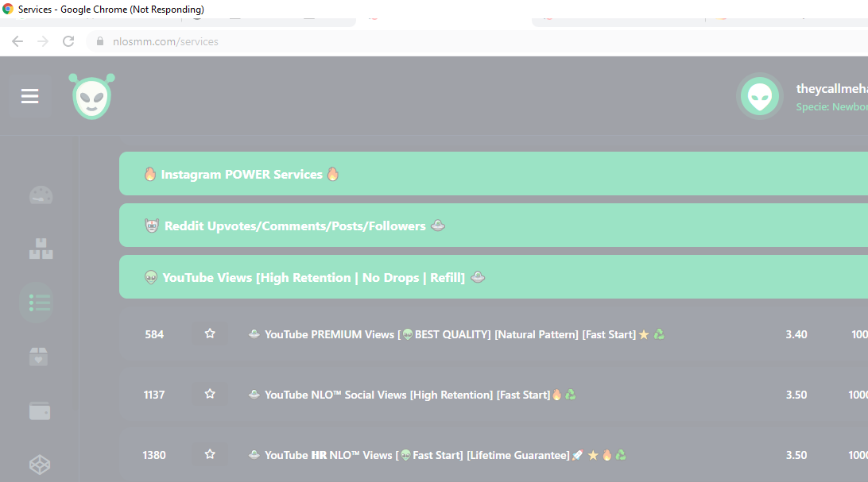868x482 pixels.
Task: Expand Reddit Upvotes/Comments/Posts/Followers category
Action: point(494,226)
